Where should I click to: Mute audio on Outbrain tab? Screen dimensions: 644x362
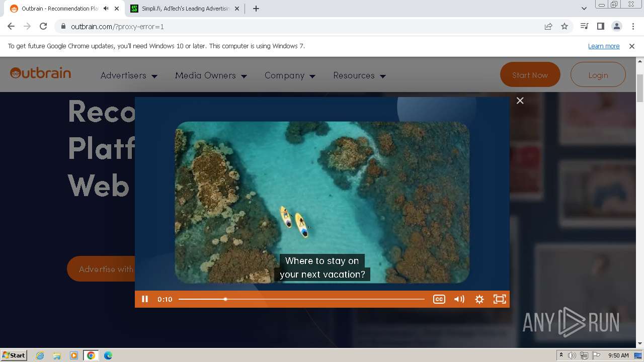[106, 9]
